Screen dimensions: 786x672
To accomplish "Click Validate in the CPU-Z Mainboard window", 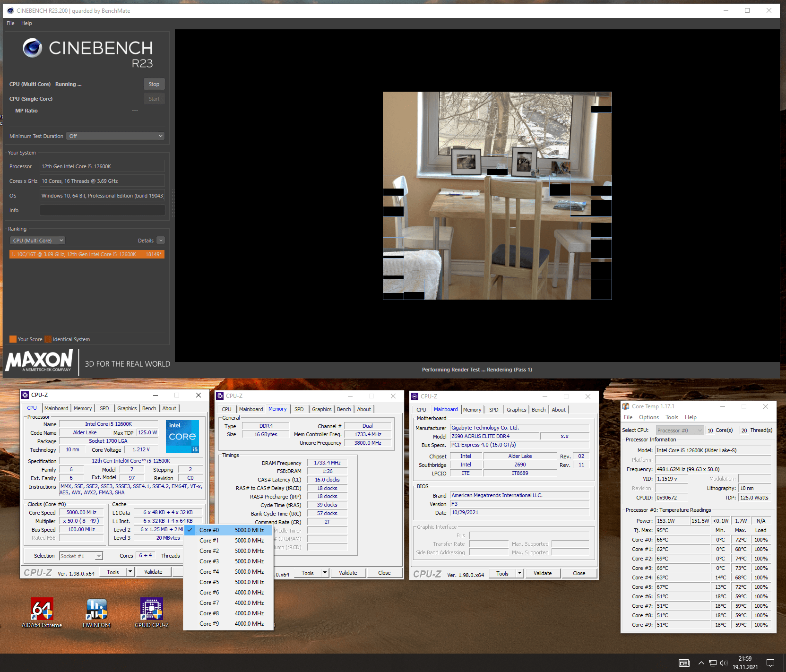I will click(x=543, y=573).
